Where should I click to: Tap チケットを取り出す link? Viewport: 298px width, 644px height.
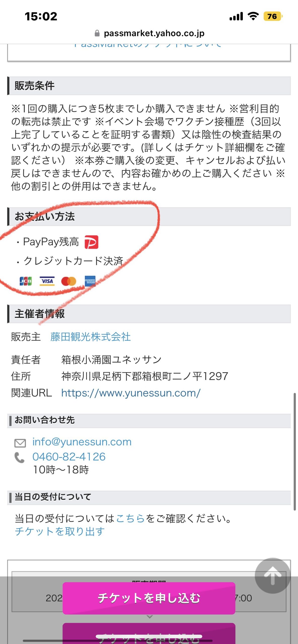pos(60,532)
